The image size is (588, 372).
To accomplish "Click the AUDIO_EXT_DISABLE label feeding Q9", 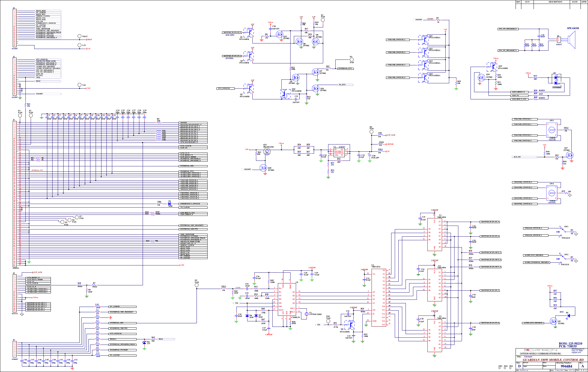I will tap(532, 323).
